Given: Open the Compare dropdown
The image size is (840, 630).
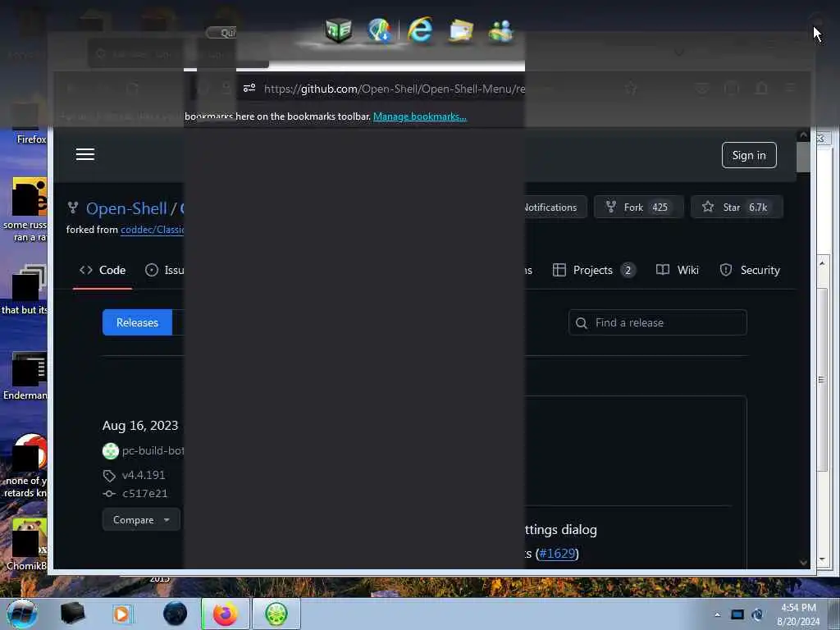Looking at the screenshot, I should [x=141, y=520].
